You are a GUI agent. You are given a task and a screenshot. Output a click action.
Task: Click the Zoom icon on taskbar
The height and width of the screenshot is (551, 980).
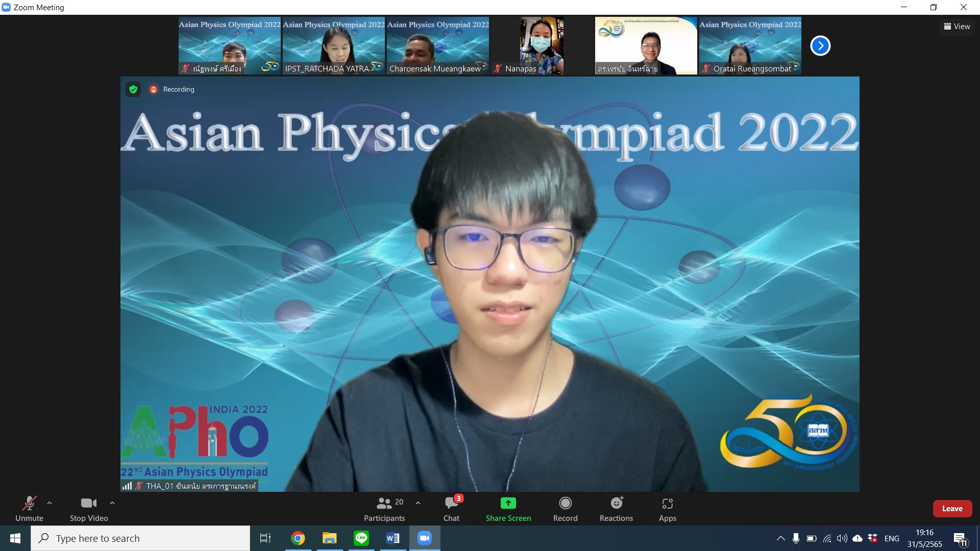tap(425, 538)
